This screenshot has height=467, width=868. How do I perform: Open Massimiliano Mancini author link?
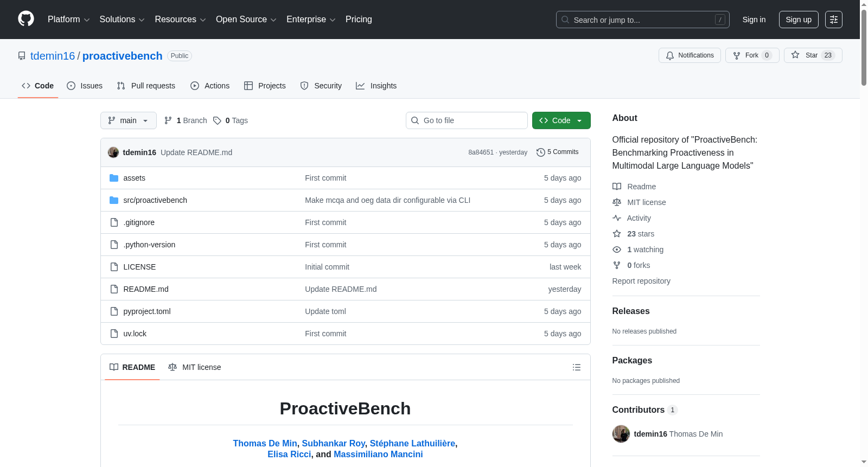(378, 454)
